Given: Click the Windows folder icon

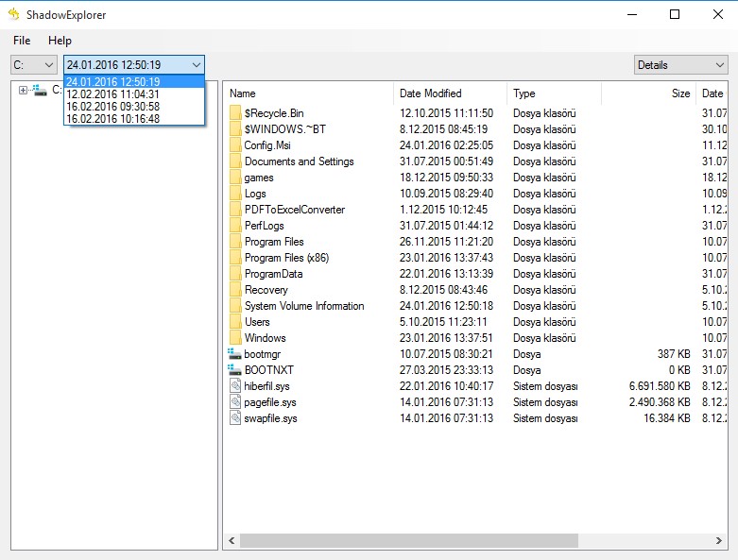Looking at the screenshot, I should click(235, 338).
